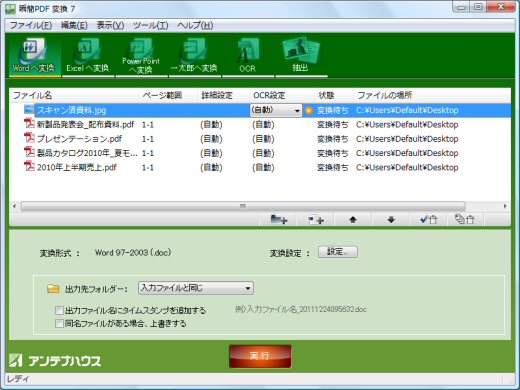Viewport: 520px width, 390px height.
Task: Click the PDF icon of 新製品発表会_配布資料.pdf
Action: (29, 124)
